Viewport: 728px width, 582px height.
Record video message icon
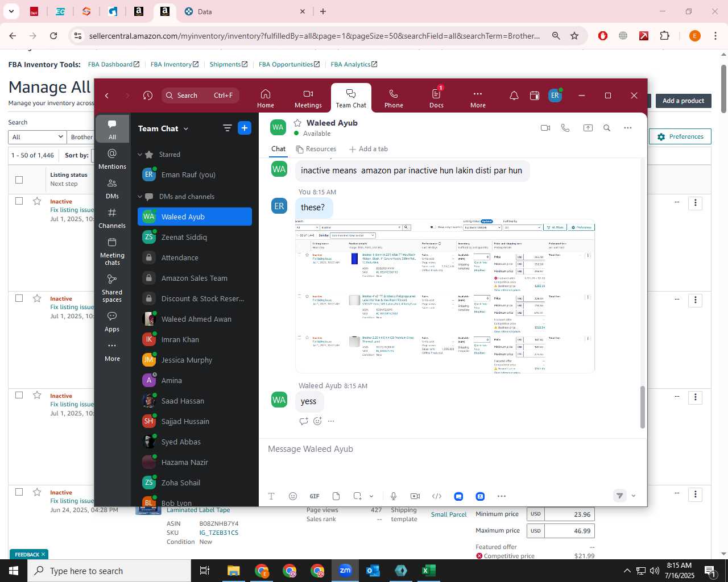tap(415, 496)
